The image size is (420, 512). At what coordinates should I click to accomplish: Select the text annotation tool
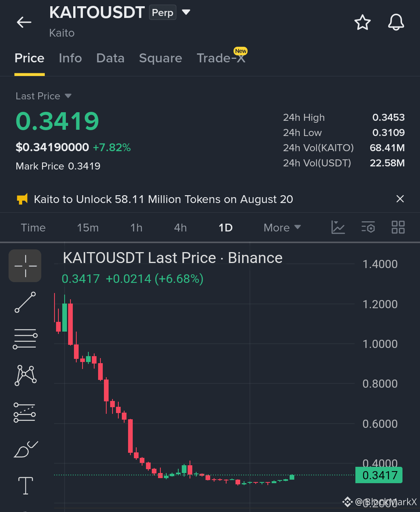[x=26, y=486]
